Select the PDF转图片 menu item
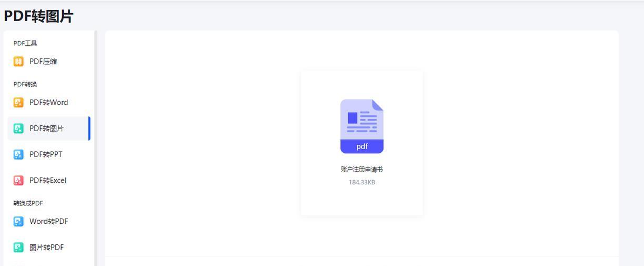 pos(49,129)
